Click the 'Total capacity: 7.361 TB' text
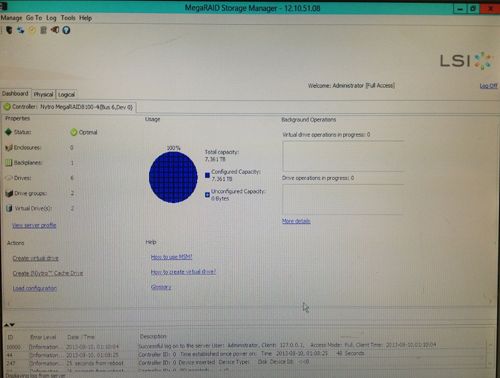500x378 pixels. click(x=222, y=156)
